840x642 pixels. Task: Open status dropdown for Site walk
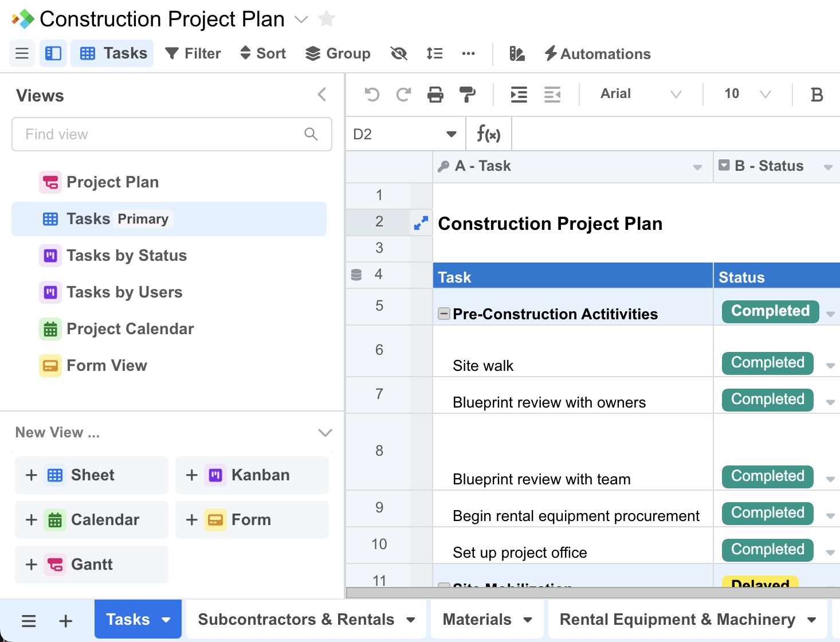click(x=830, y=366)
